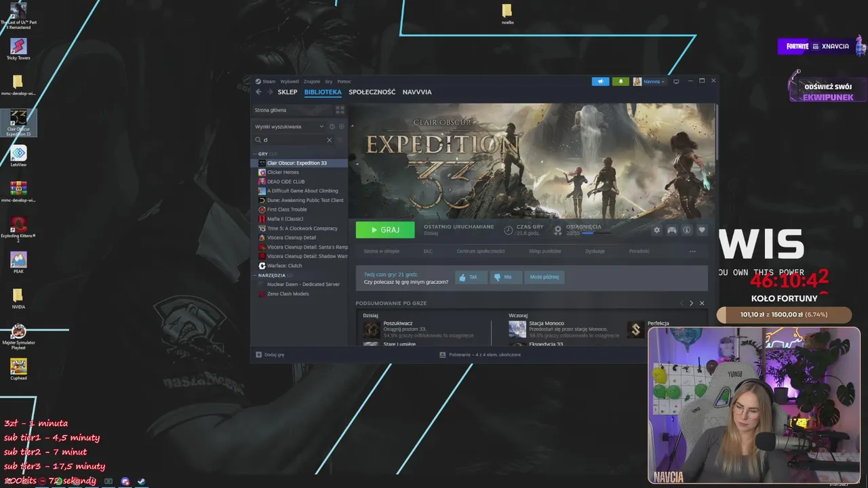Viewport: 868px width, 488px height.
Task: Open Gry menu
Action: point(329,81)
